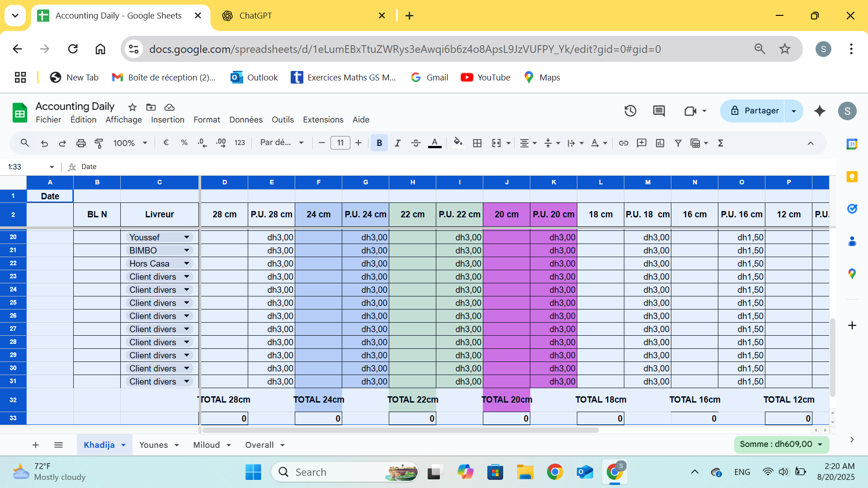Click the Somme dh609,00 summary button

781,445
